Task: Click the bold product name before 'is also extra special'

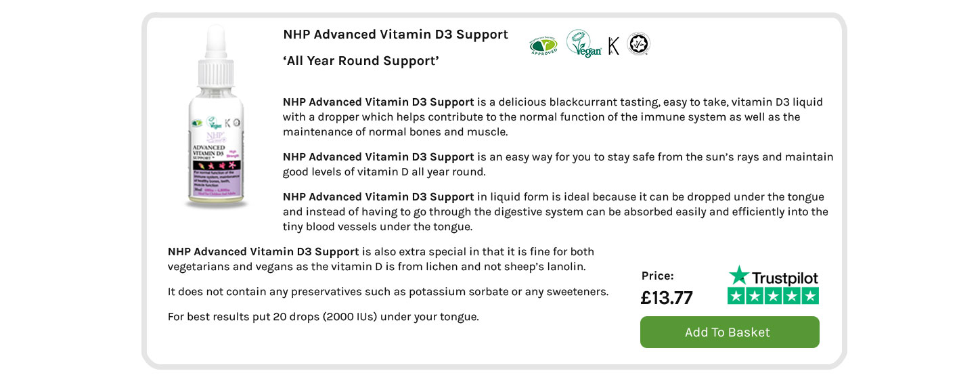Action: (x=263, y=252)
